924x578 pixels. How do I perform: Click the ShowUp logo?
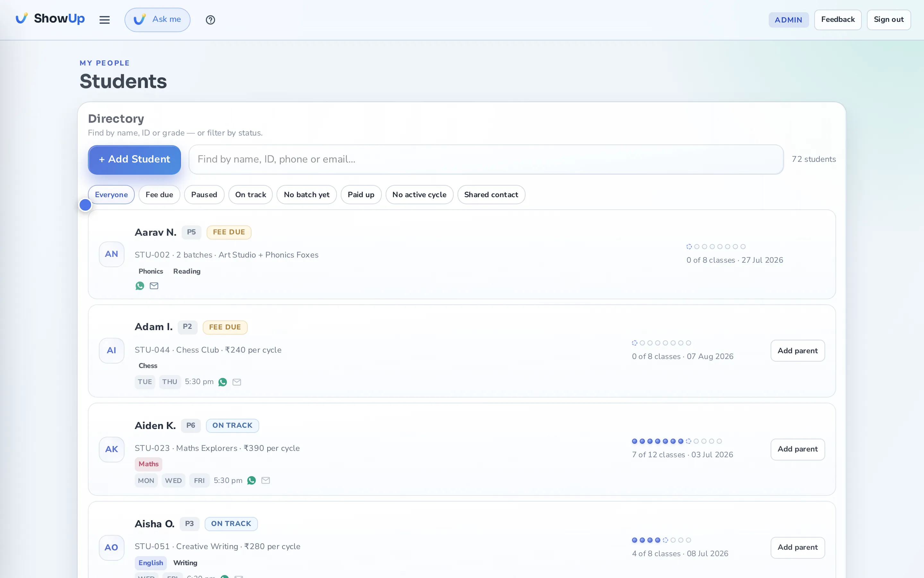(50, 18)
